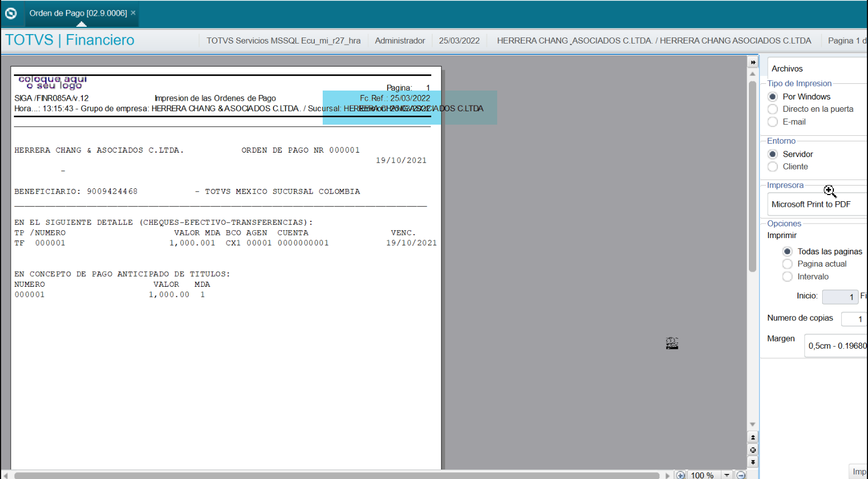Collapse the print options panel with double-arrow button
The image size is (868, 479).
pyautogui.click(x=753, y=62)
